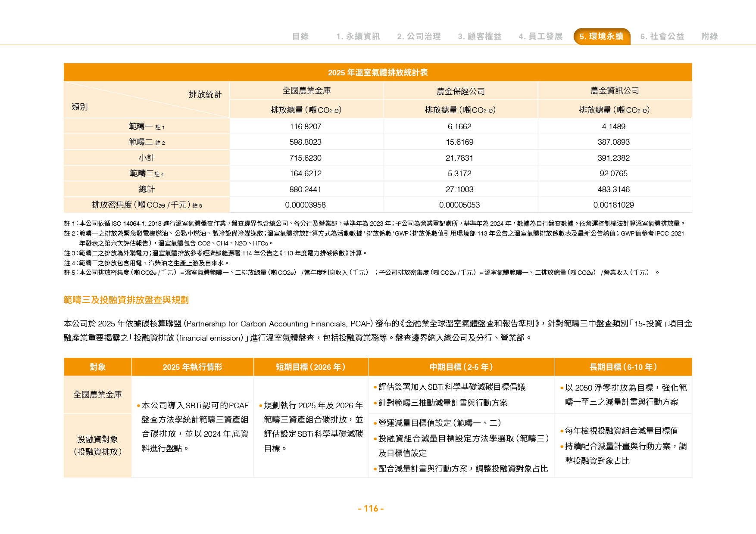Switch to the 4. 員工發展 tab
This screenshot has width=756, height=534.
click(540, 36)
